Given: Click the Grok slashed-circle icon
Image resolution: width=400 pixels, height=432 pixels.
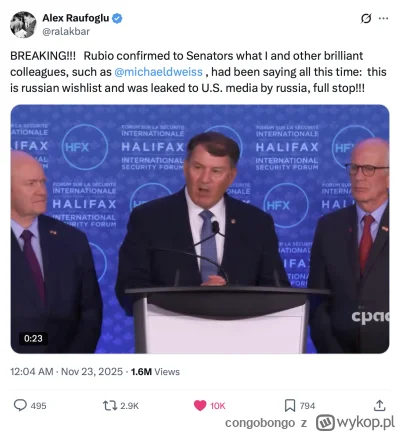Looking at the screenshot, I should [x=366, y=19].
